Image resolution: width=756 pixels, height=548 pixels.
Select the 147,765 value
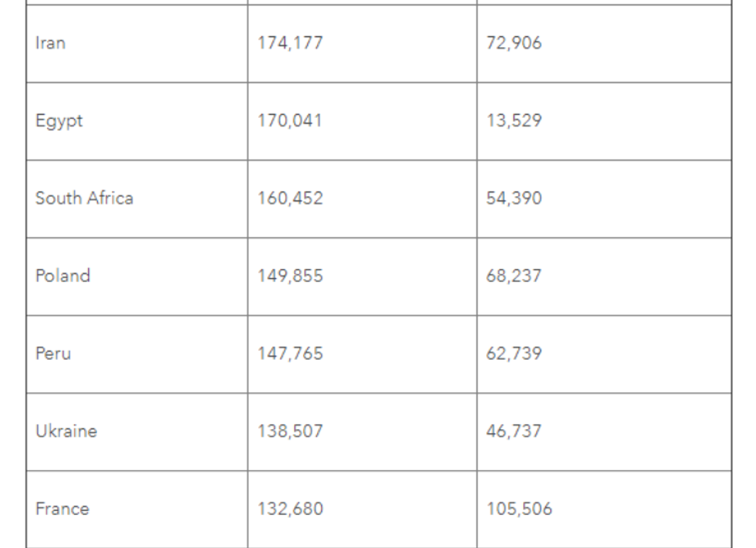(x=290, y=354)
